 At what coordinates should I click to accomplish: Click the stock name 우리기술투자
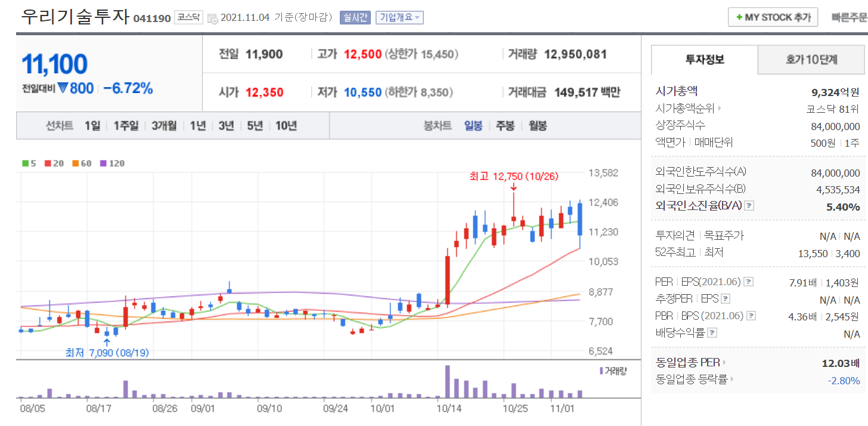pyautogui.click(x=75, y=17)
